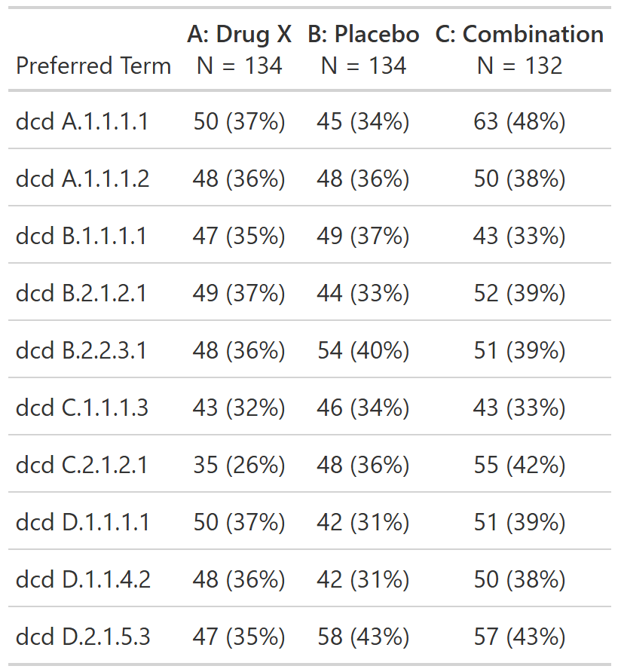Select the dcd A.1.1.1.2 row label

click(83, 179)
